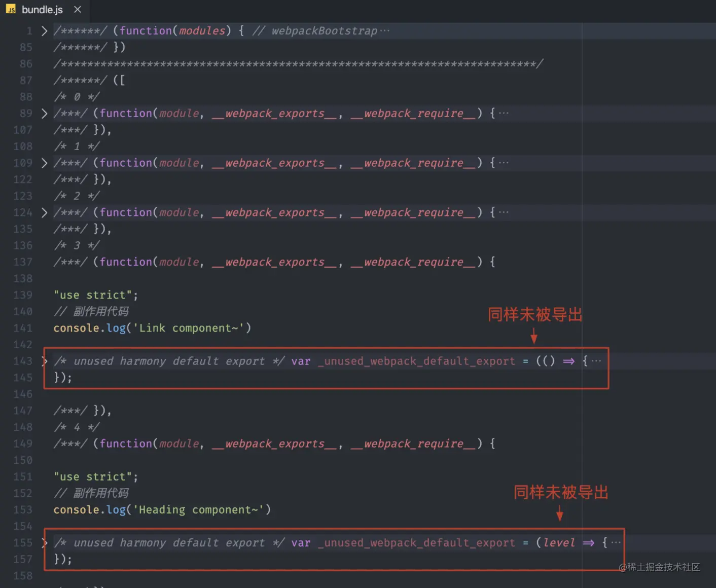Click the folded-code ellipsis ending line 155
Screen dimensions: 716x588
pyautogui.click(x=616, y=543)
